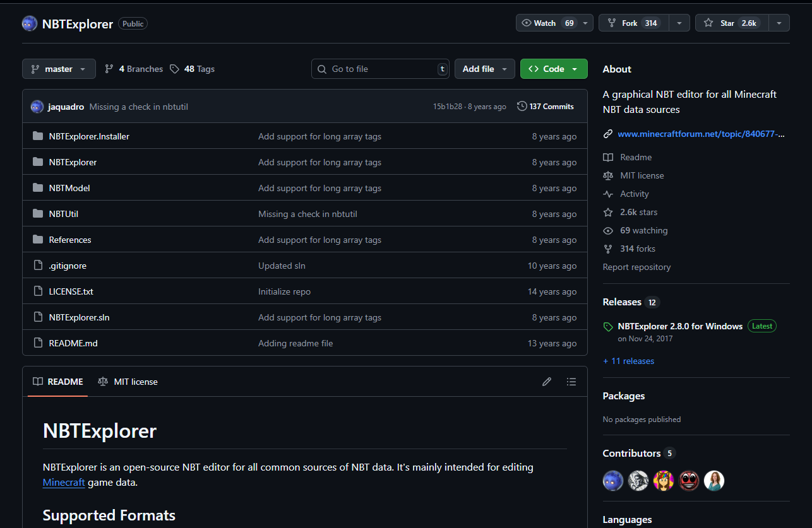Click the fork icon beside 314 forks
The height and width of the screenshot is (528, 812).
(x=608, y=249)
